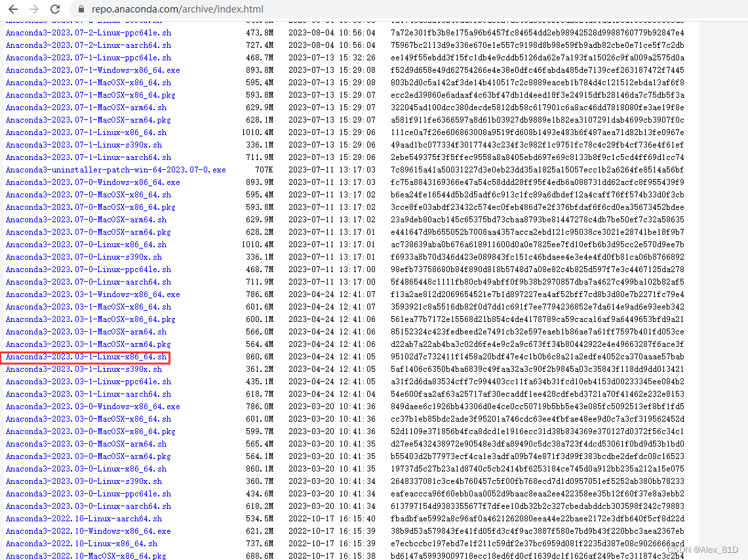This screenshot has height=560, width=748.
Task: Download Anaconda3-2023.03-0-MacOSX-x86_64.pkg
Action: pos(90,431)
